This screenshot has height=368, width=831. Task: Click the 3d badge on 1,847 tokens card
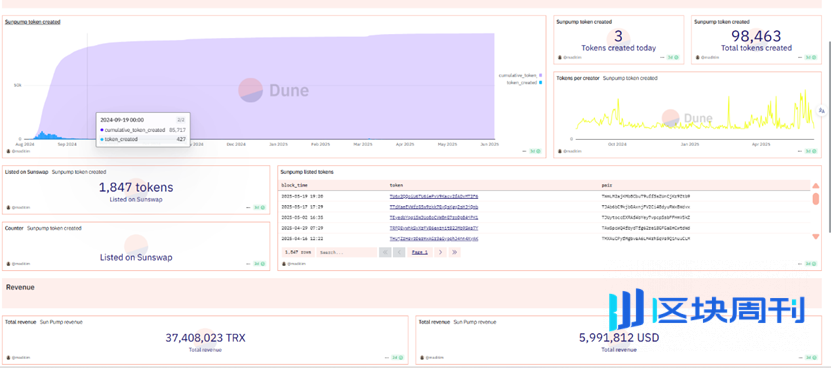[x=259, y=207]
